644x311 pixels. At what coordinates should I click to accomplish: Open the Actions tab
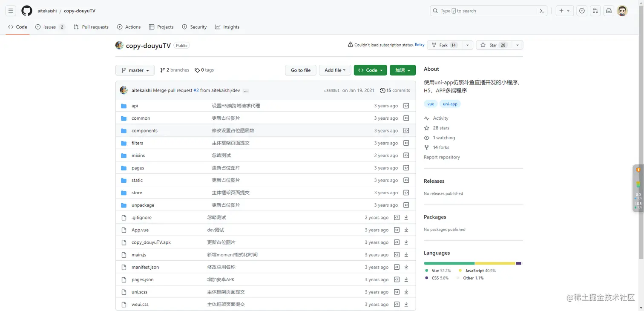129,27
